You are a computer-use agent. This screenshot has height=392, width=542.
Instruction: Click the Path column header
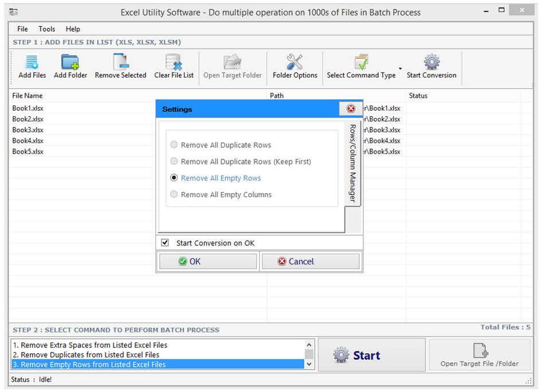click(336, 96)
